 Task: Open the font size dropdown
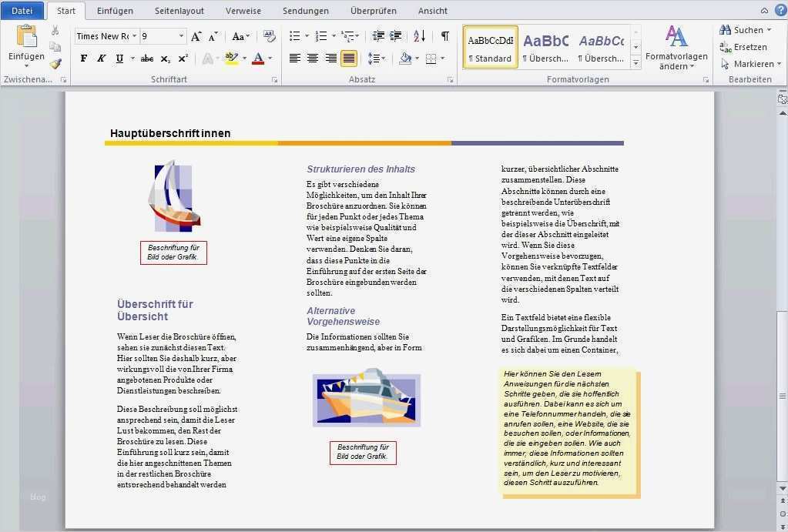click(180, 36)
